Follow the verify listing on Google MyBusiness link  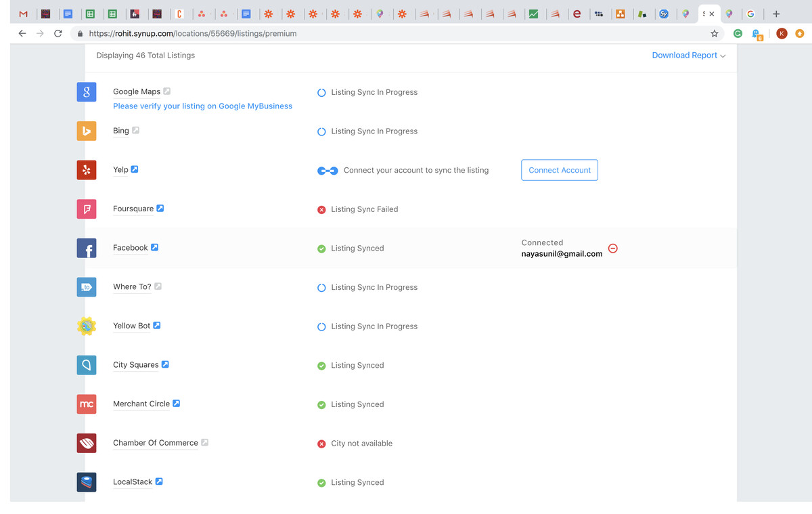202,106
